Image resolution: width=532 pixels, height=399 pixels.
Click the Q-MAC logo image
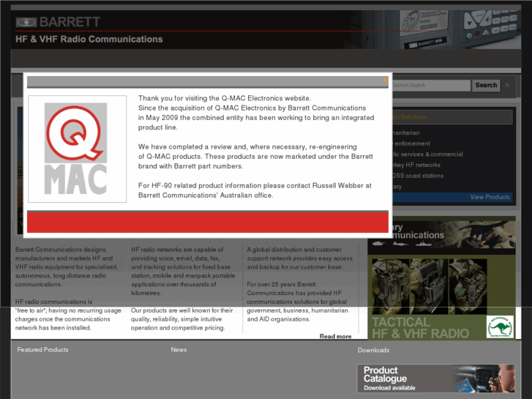[78, 149]
